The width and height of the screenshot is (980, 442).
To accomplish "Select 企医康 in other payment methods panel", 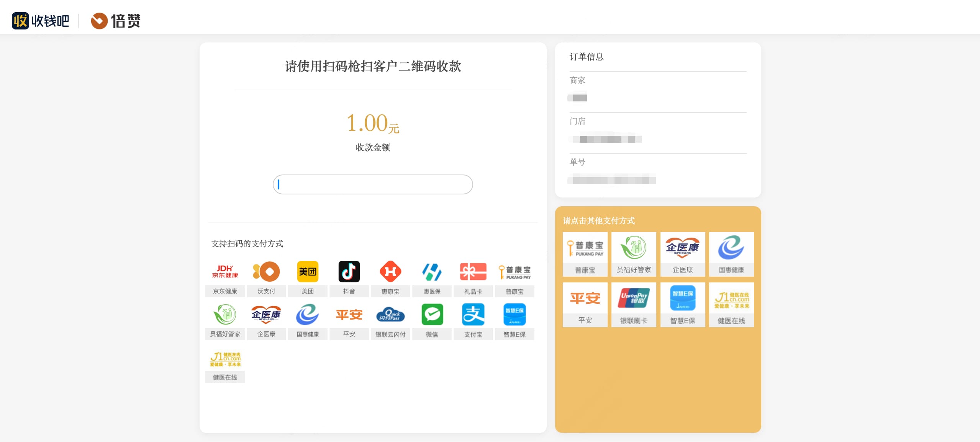I will click(683, 254).
